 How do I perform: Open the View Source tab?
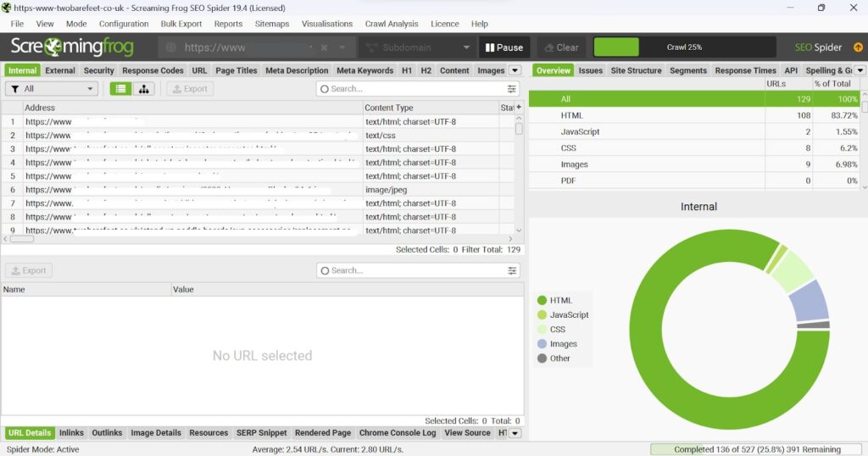pyautogui.click(x=467, y=433)
